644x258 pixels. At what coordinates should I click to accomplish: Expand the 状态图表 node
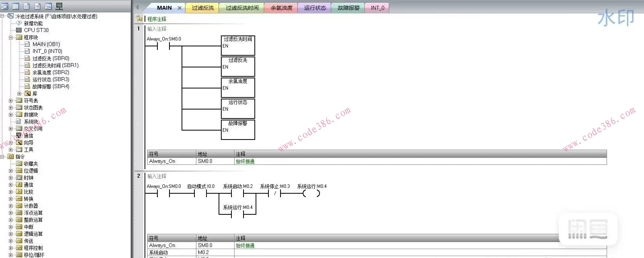pyautogui.click(x=11, y=108)
